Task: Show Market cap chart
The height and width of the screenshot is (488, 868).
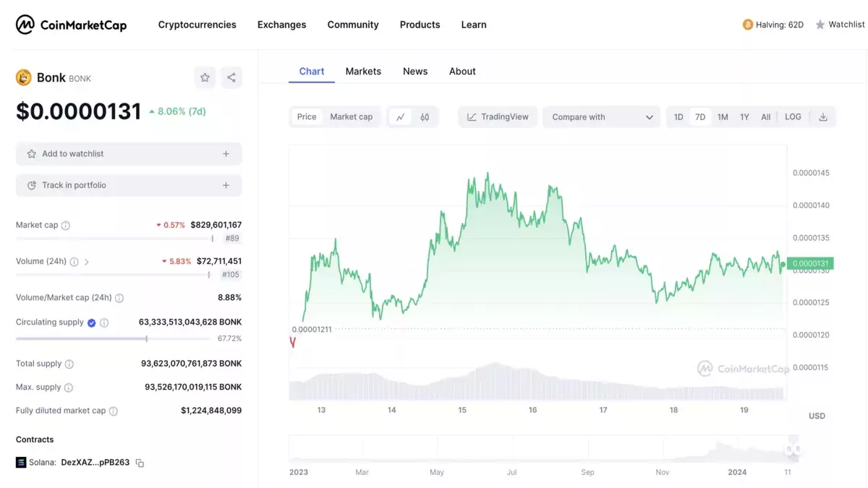Action: (x=352, y=117)
